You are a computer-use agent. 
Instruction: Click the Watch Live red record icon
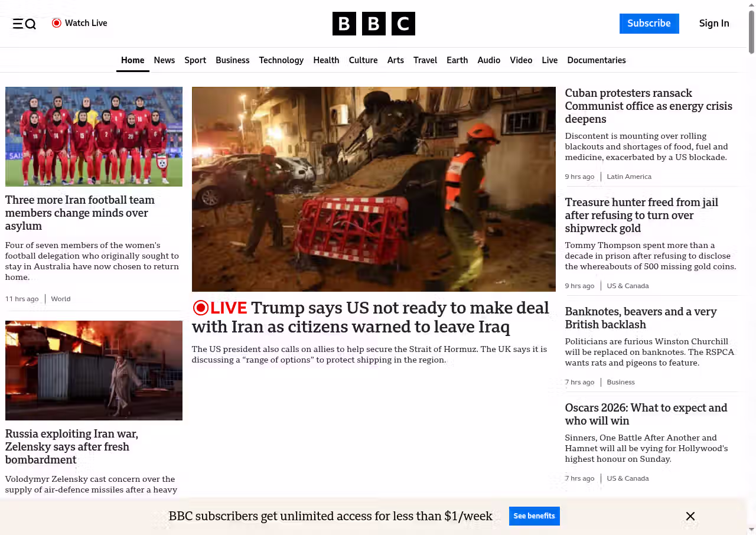pos(57,23)
